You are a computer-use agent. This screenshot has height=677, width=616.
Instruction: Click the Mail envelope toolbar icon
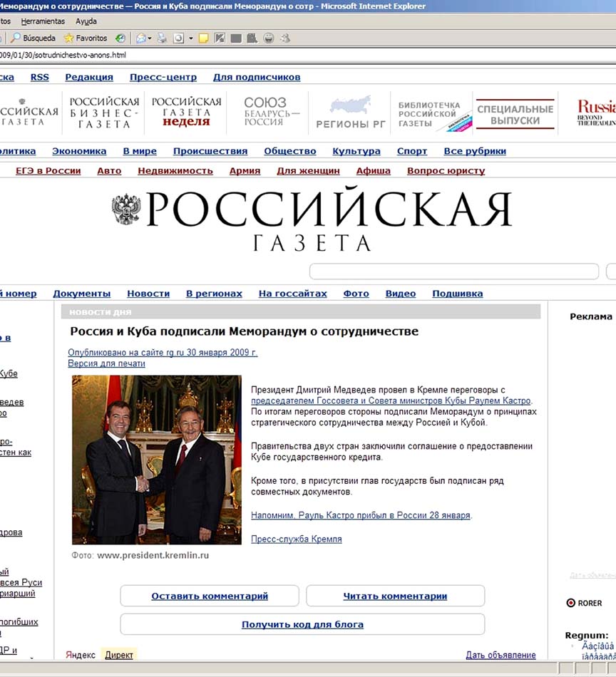pos(141,38)
